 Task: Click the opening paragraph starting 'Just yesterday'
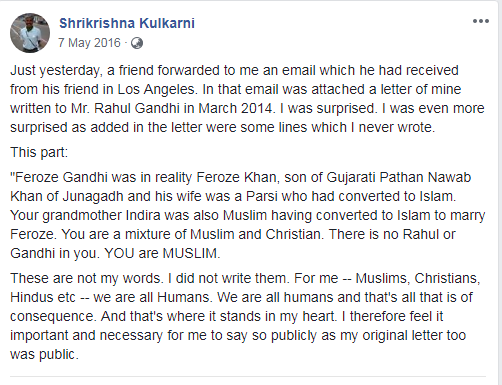tap(247, 99)
